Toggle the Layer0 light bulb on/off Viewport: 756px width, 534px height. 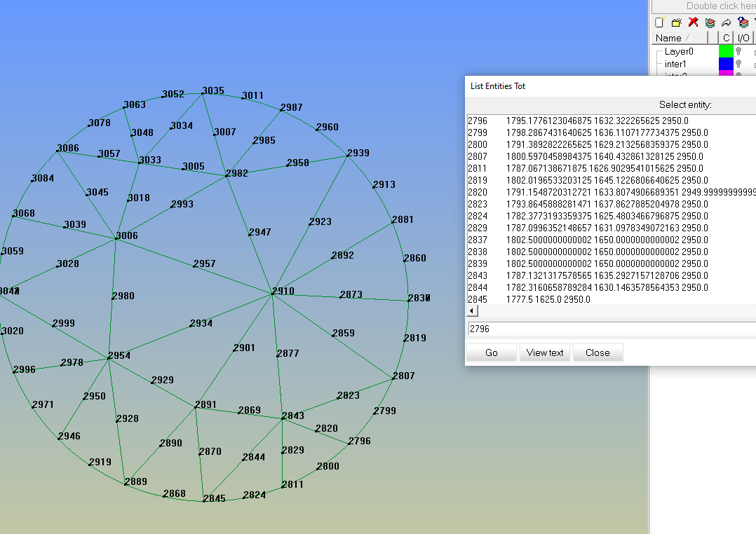click(738, 51)
